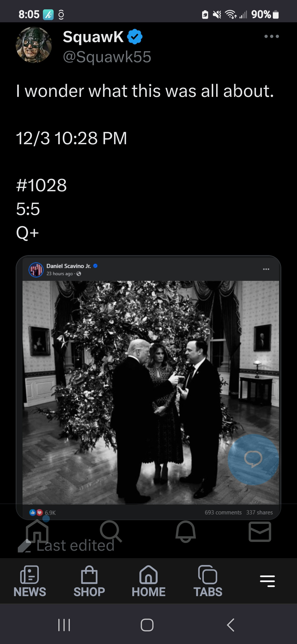Switch to the NEWS tab

point(30,581)
